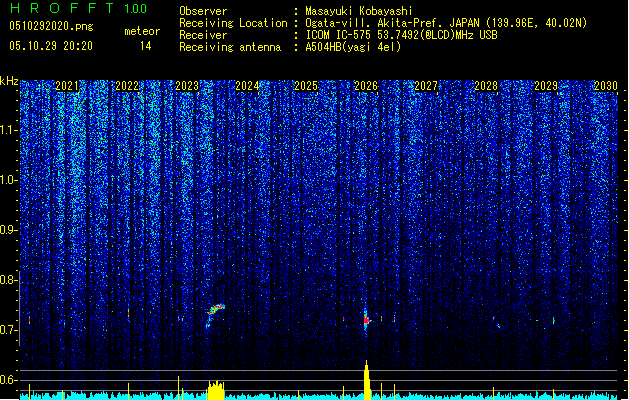Screen dimensions: 629x400
Task: Click the 1.1 kHz frequency axis label
Action: (9, 130)
